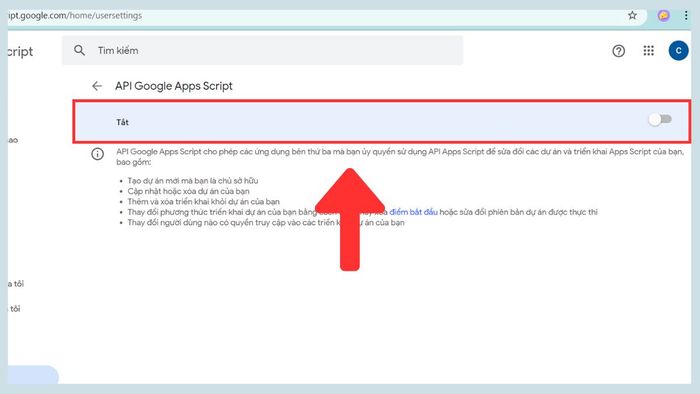Image resolution: width=700 pixels, height=394 pixels.
Task: Open the Google apps grid
Action: click(x=648, y=50)
